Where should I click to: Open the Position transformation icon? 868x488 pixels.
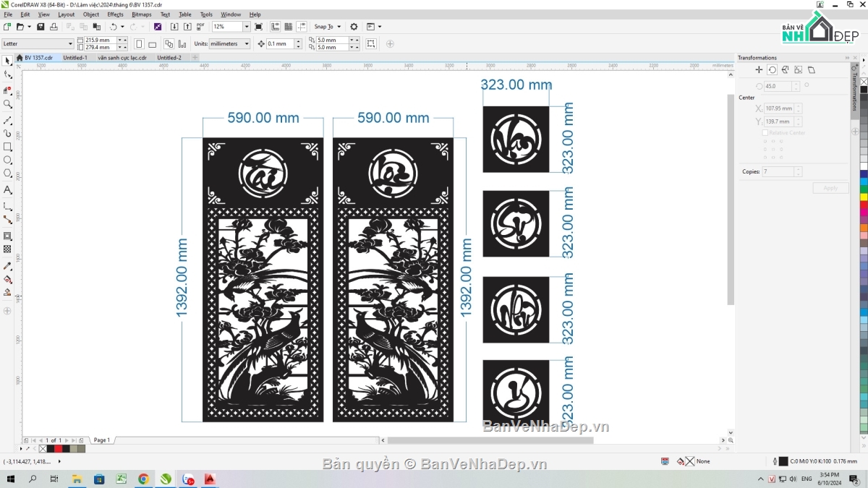[x=759, y=70]
